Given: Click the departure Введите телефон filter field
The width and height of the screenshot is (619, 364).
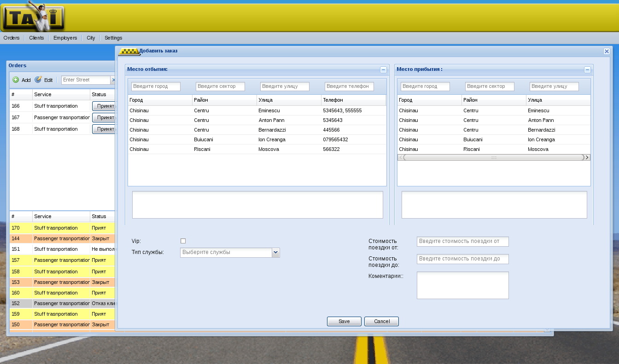Looking at the screenshot, I should coord(349,86).
